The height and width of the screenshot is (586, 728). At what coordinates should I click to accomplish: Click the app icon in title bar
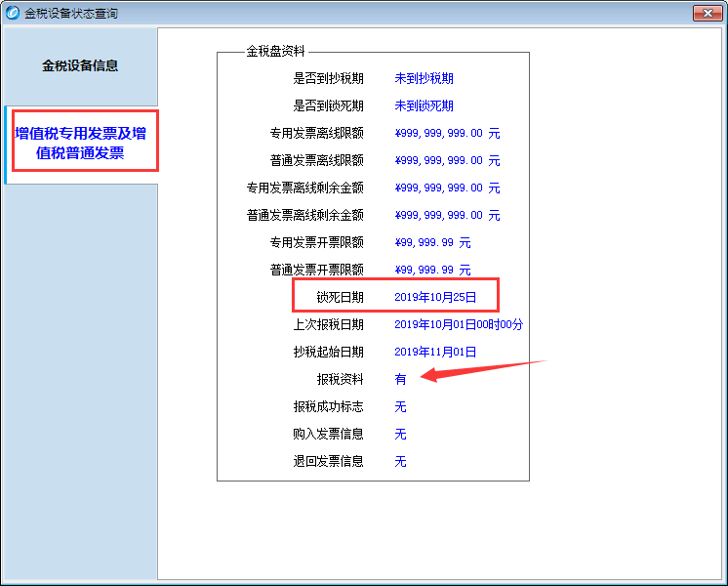(x=12, y=13)
